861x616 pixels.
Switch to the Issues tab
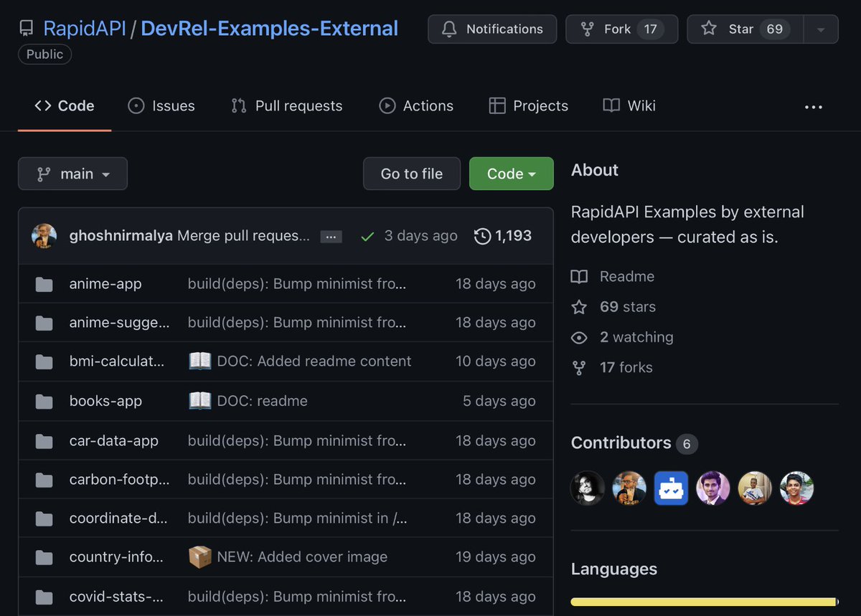point(161,106)
